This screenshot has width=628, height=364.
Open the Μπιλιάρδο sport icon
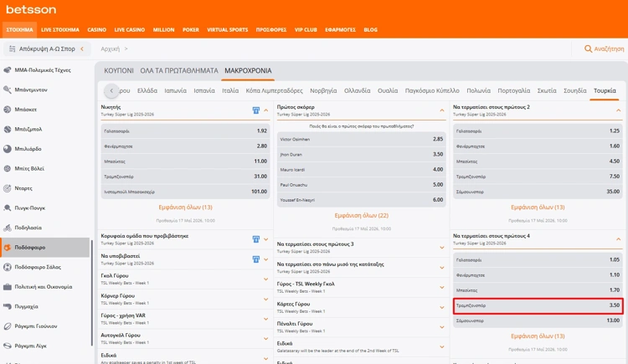coord(8,149)
